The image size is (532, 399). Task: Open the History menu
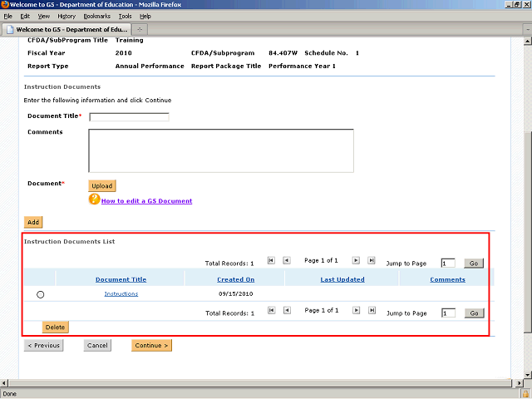(x=66, y=17)
